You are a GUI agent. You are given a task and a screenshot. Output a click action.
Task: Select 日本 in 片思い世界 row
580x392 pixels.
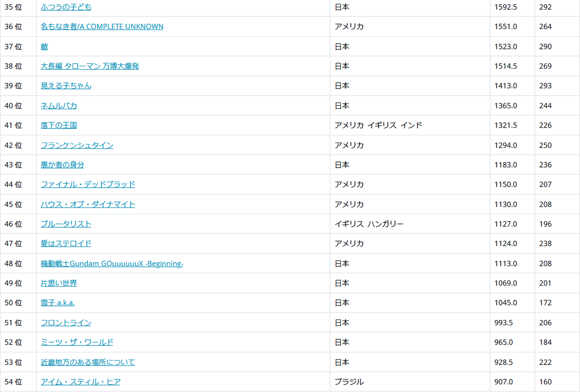[342, 283]
